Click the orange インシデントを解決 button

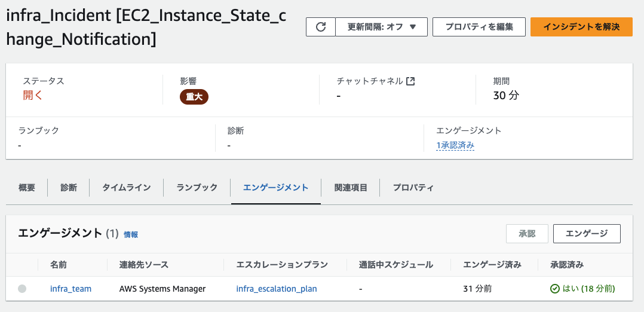(x=581, y=27)
